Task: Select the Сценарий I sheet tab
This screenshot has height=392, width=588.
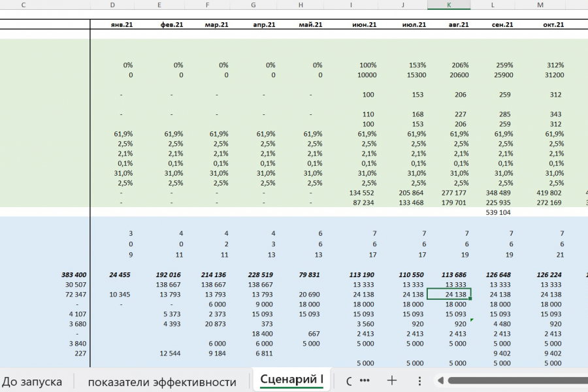Action: 291,379
